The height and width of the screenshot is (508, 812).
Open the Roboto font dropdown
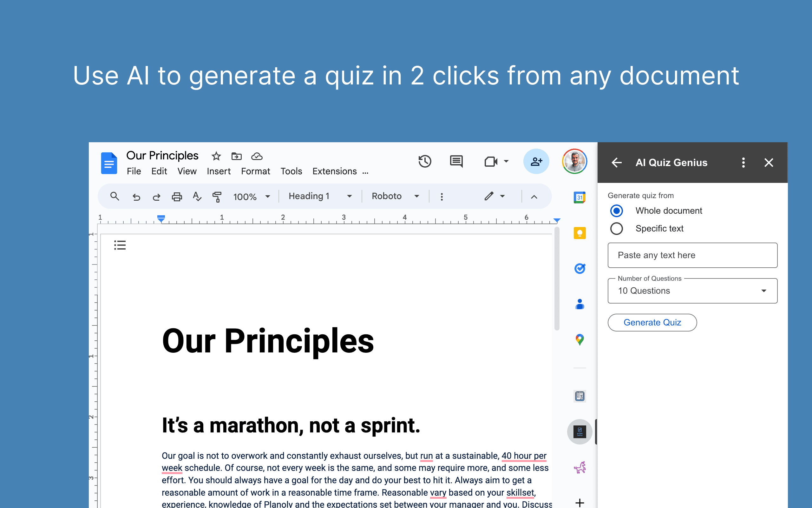click(x=395, y=196)
